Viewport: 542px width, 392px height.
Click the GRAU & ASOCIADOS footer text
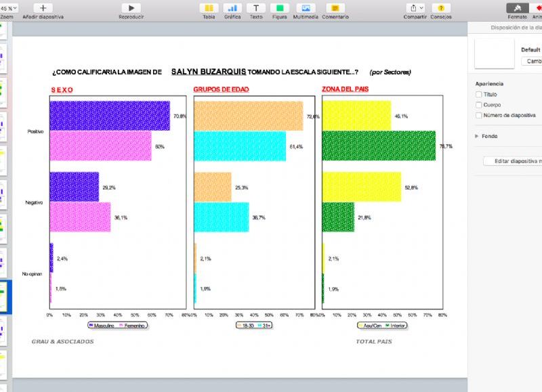(63, 342)
